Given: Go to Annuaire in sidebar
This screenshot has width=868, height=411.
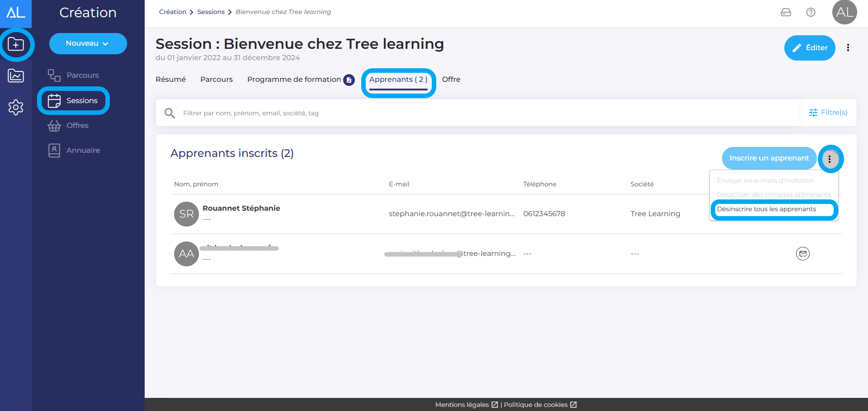Looking at the screenshot, I should [83, 150].
